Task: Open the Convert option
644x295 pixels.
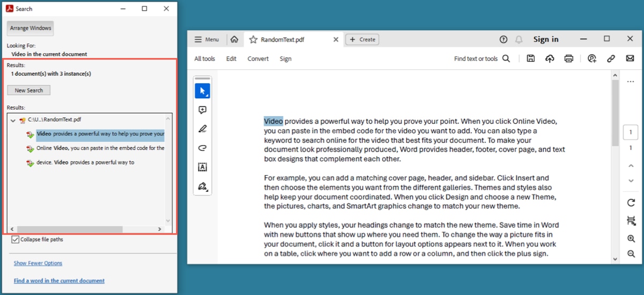Action: [258, 59]
